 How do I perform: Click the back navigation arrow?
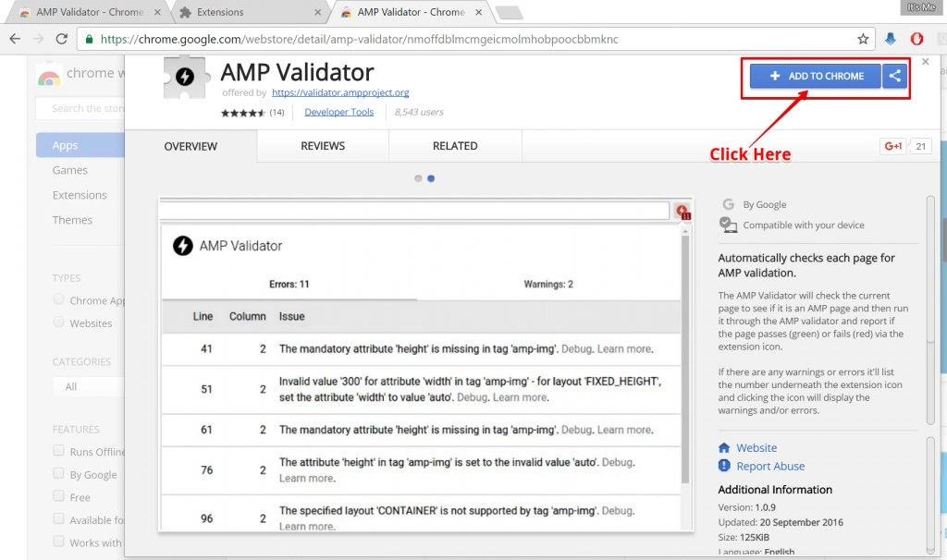coord(16,39)
